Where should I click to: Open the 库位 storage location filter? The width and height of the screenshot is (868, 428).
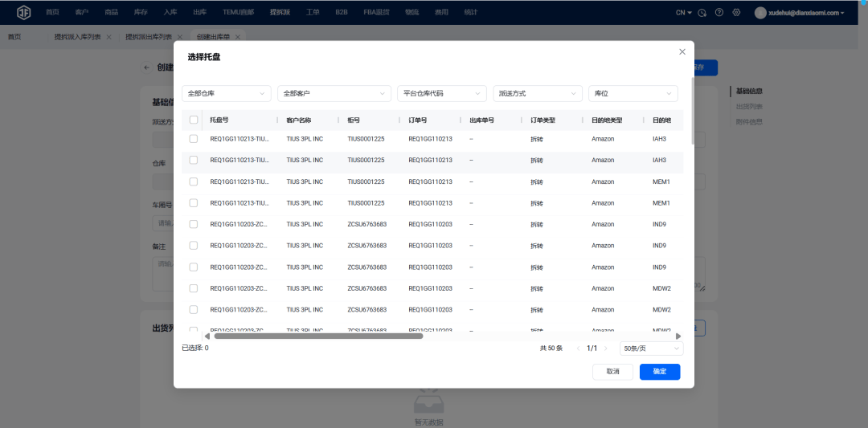[633, 94]
